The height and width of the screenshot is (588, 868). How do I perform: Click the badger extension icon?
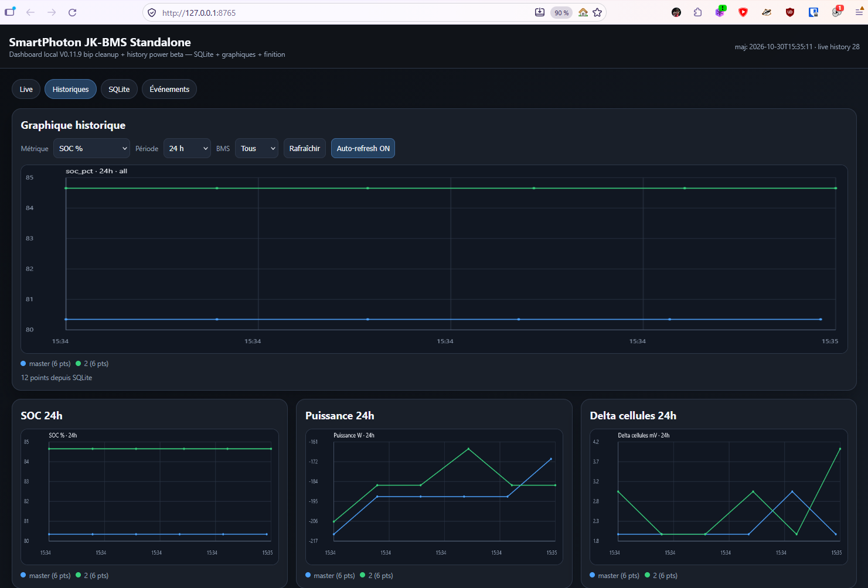point(767,12)
